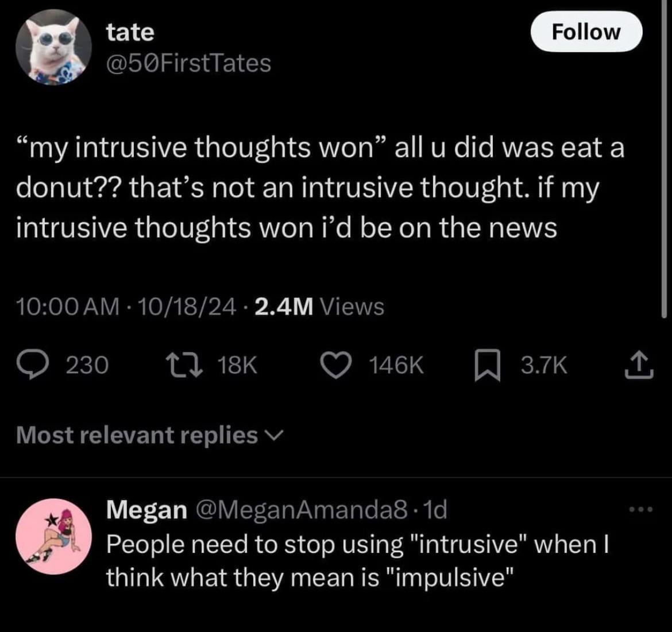This screenshot has height=632, width=672.
Task: Open the share upload icon
Action: [x=639, y=365]
